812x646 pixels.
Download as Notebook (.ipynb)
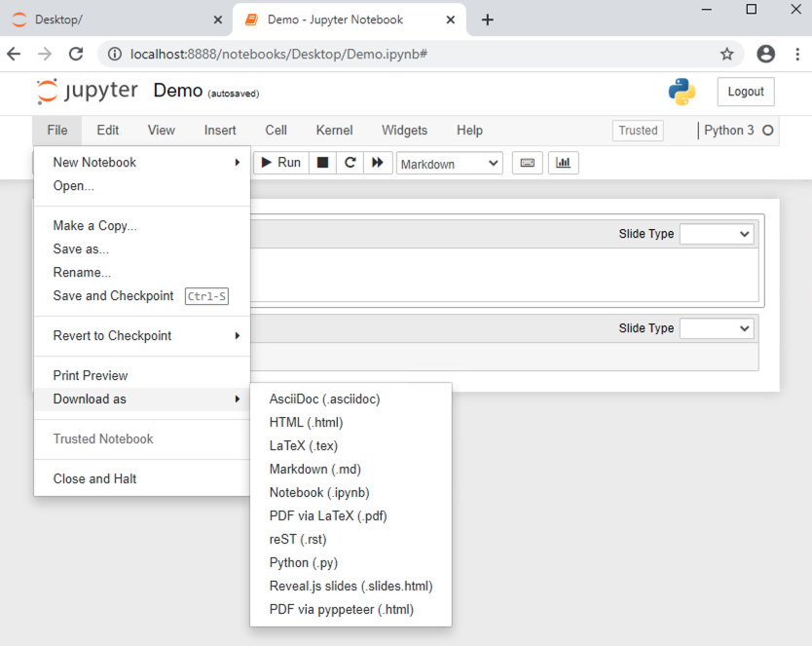[351, 493]
